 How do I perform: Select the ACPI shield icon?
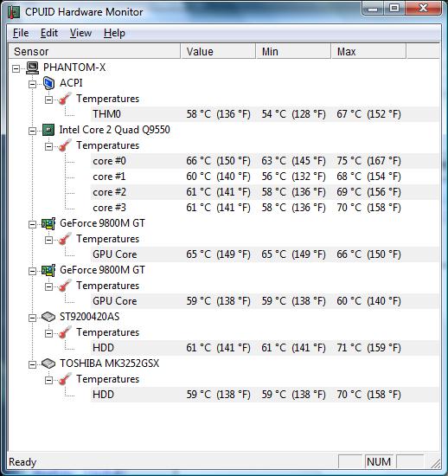coord(48,83)
